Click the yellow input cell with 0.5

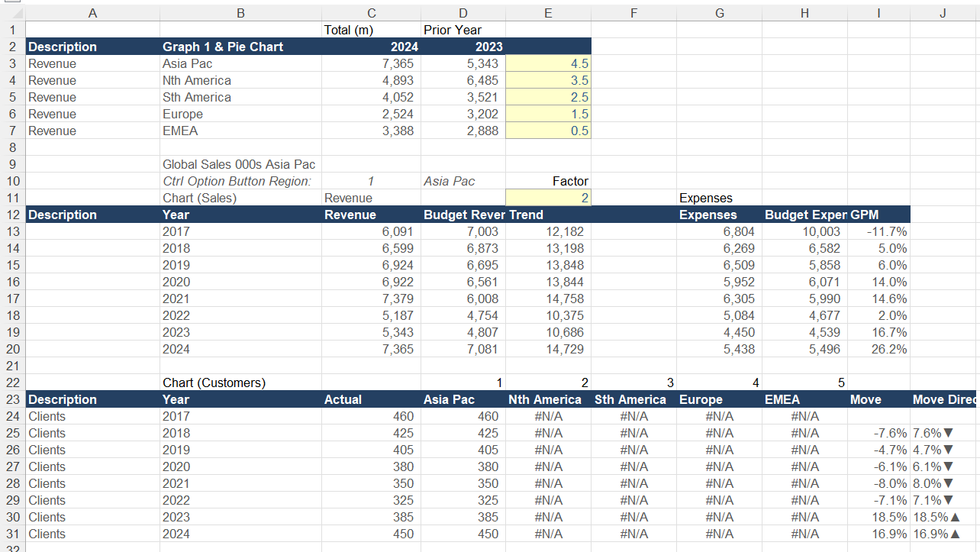click(548, 131)
